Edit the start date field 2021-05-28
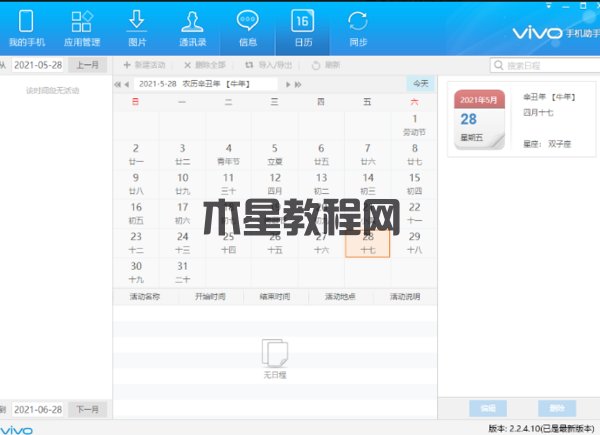The height and width of the screenshot is (435, 600). [x=38, y=65]
